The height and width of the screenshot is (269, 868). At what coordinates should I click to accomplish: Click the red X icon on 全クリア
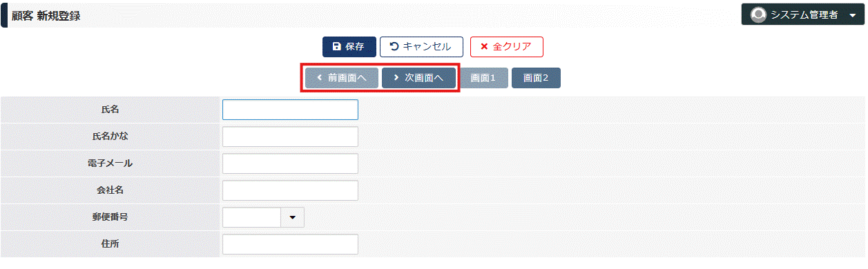(484, 47)
